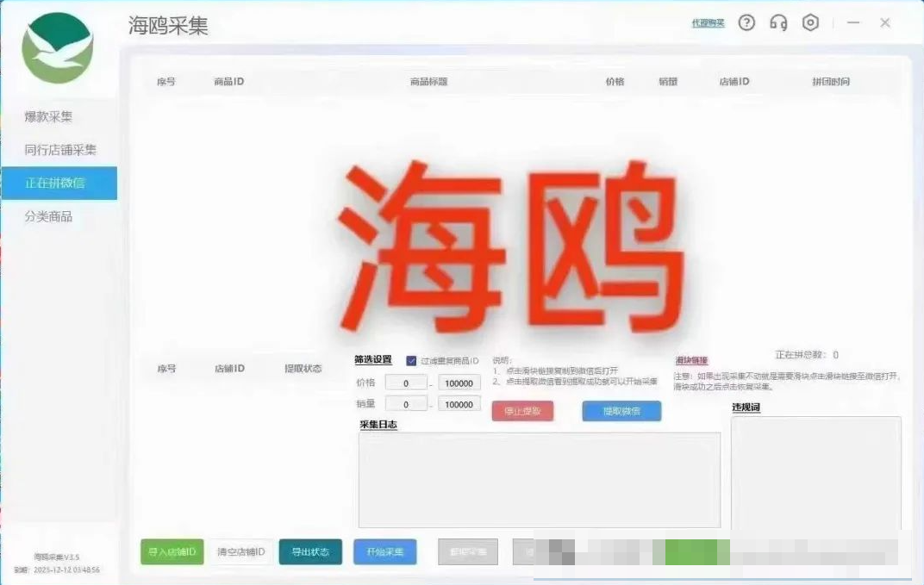This screenshot has width=924, height=585.
Task: Open the help question-mark icon
Action: coord(746,23)
